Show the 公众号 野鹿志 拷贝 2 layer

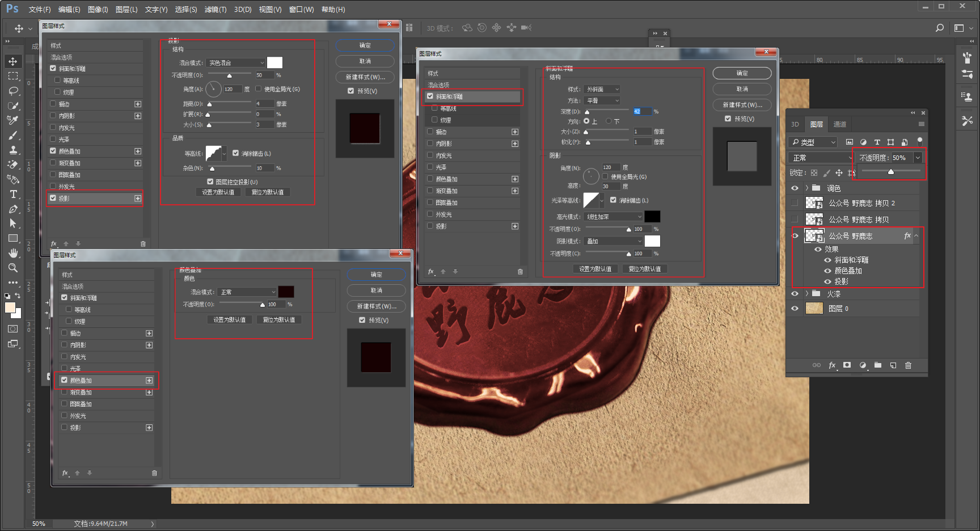coord(795,203)
